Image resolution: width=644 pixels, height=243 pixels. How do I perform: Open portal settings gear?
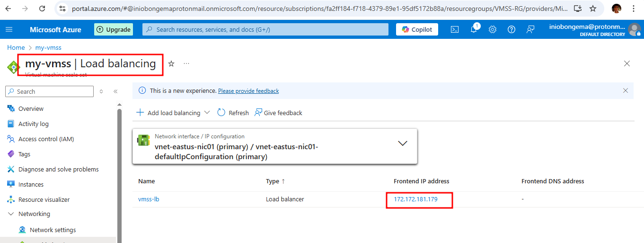(x=493, y=29)
